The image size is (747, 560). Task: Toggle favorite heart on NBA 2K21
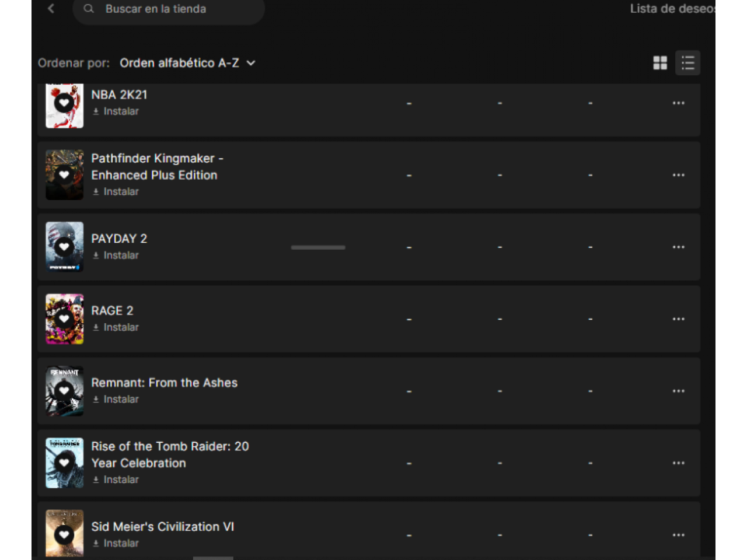(64, 103)
